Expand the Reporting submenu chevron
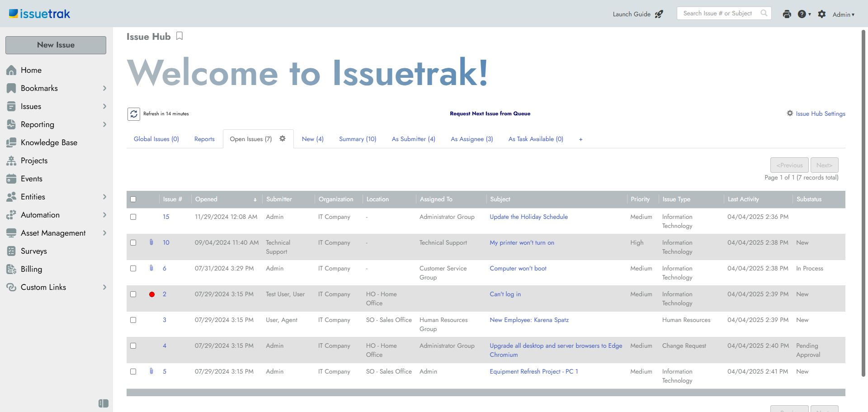 point(104,124)
